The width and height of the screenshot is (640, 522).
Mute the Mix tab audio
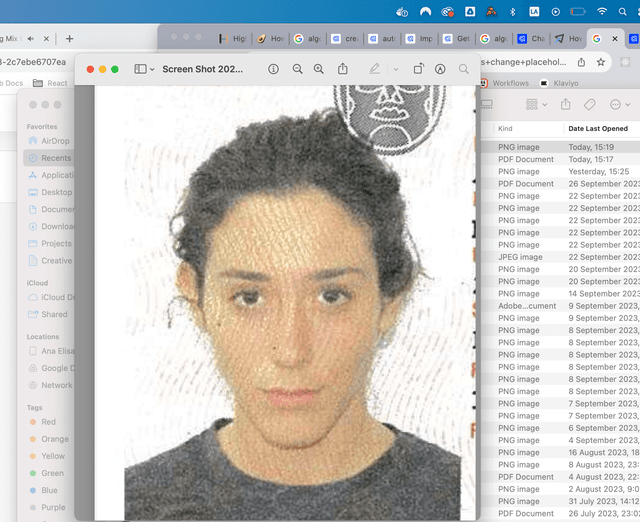(31, 39)
